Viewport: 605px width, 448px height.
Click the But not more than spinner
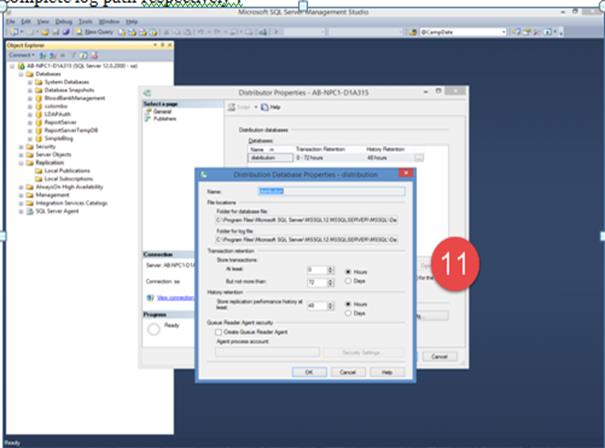(x=320, y=282)
